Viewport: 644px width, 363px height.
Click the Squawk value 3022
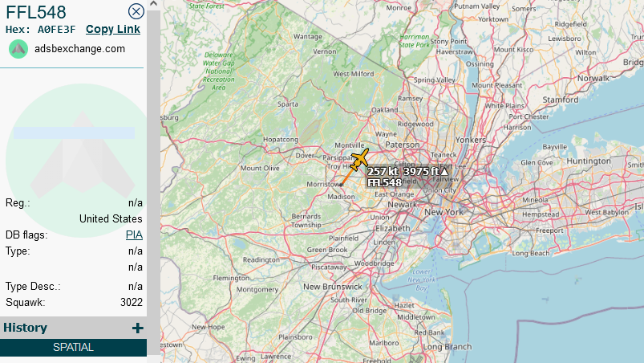pos(132,302)
